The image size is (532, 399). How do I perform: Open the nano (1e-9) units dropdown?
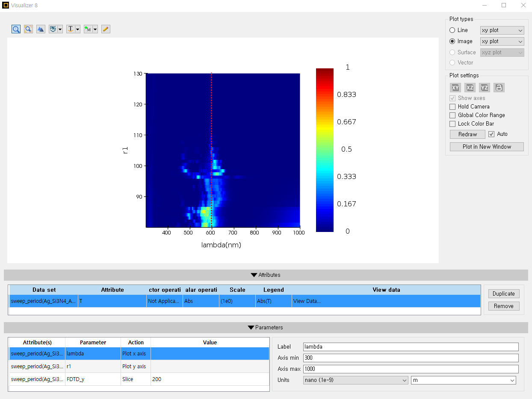tap(356, 380)
